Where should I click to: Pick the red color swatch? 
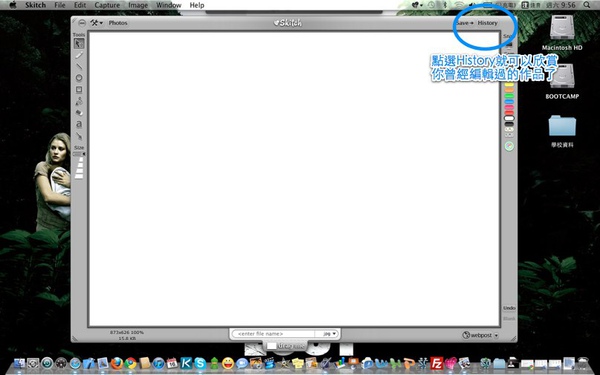[509, 113]
